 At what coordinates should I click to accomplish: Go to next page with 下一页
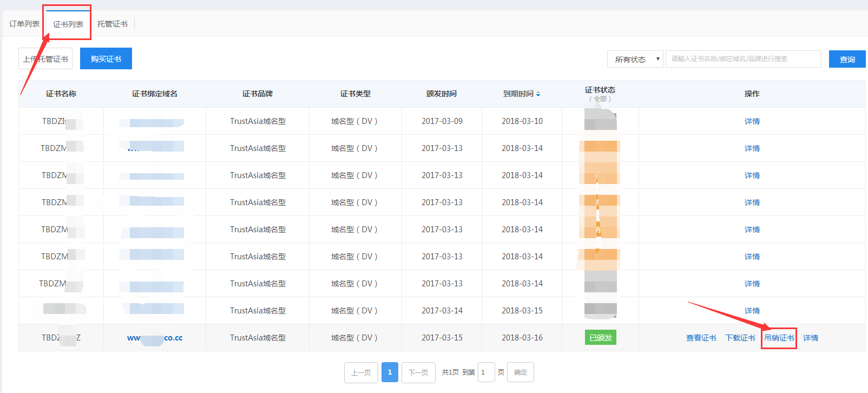pos(418,372)
